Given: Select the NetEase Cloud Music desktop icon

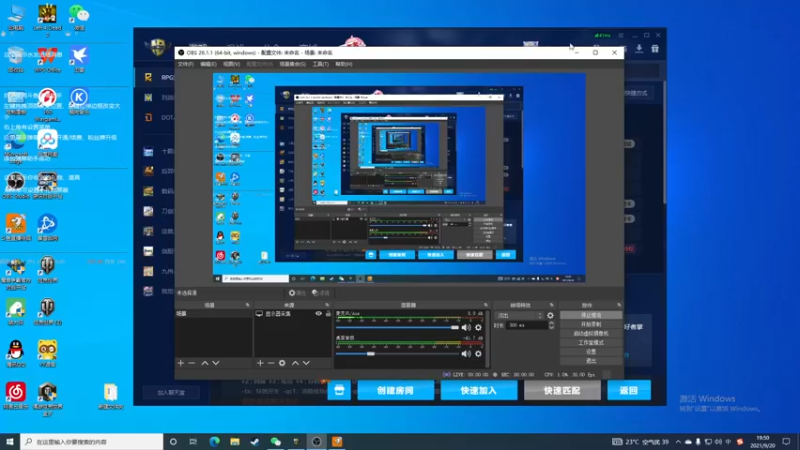Looking at the screenshot, I should [16, 395].
